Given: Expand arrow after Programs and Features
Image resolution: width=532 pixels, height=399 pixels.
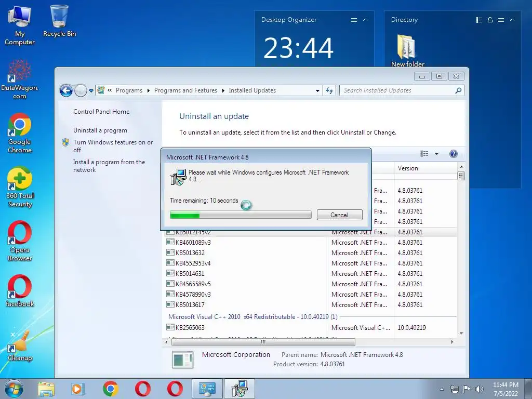Looking at the screenshot, I should pyautogui.click(x=223, y=90).
